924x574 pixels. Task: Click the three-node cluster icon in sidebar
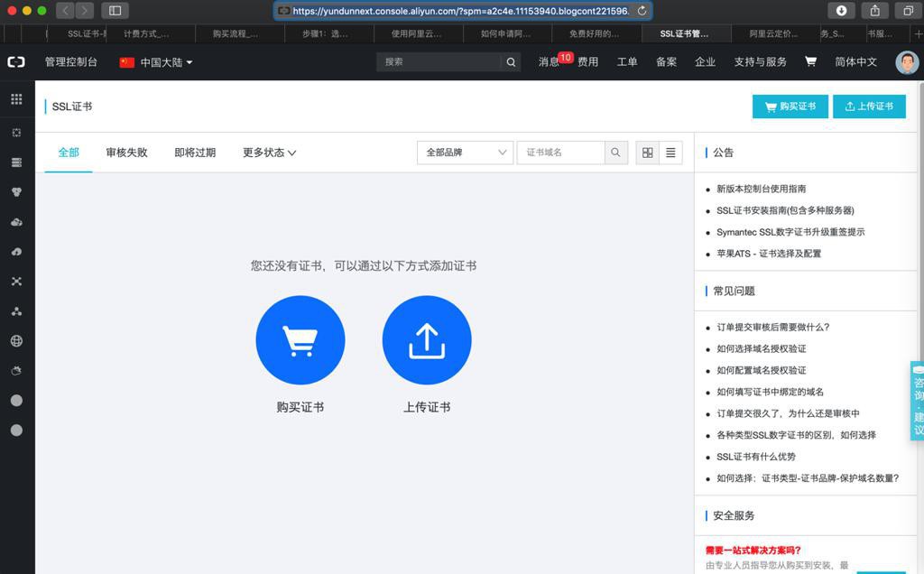point(16,311)
